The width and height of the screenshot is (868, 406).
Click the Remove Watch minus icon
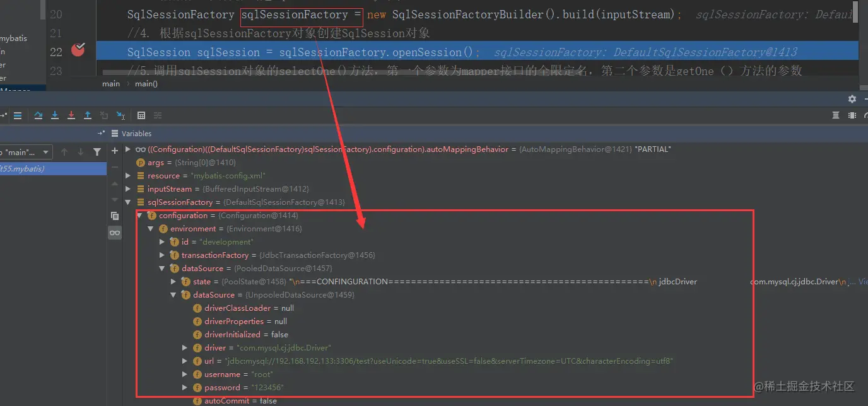tap(114, 167)
